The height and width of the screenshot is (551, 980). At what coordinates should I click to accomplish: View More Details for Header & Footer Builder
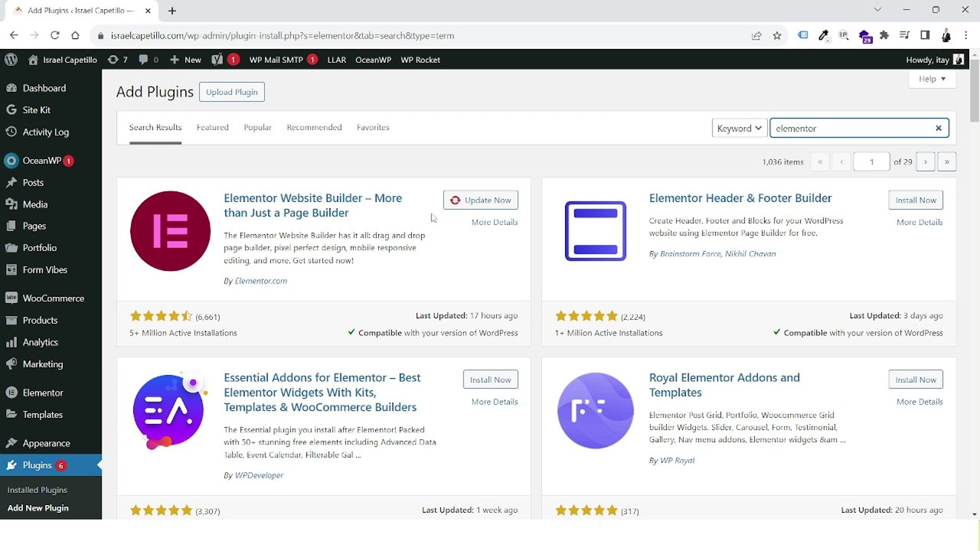tap(920, 222)
